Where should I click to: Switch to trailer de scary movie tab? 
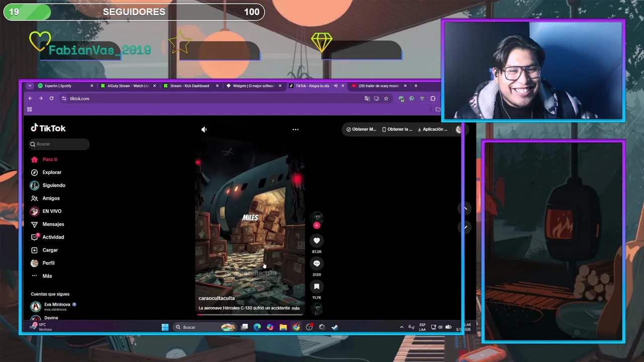[x=378, y=86]
